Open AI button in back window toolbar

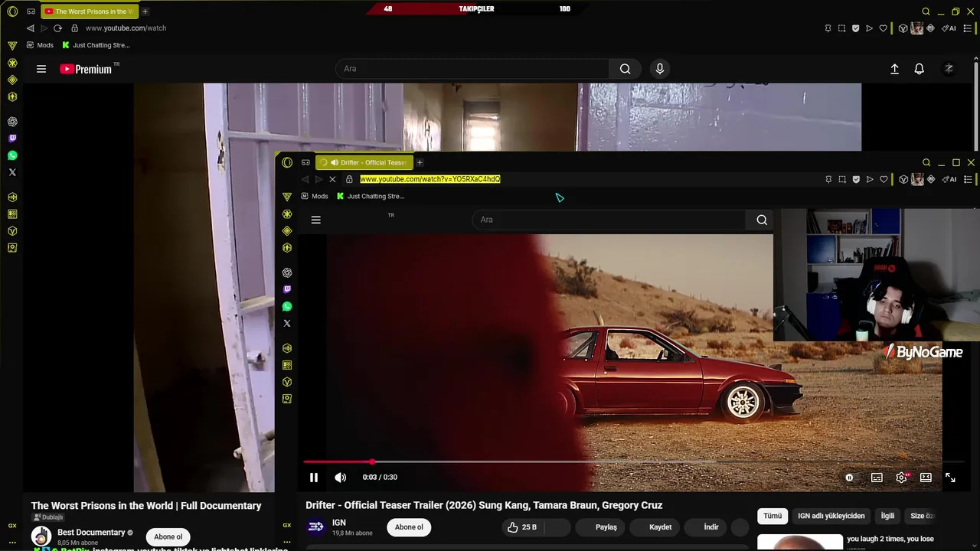(x=948, y=28)
